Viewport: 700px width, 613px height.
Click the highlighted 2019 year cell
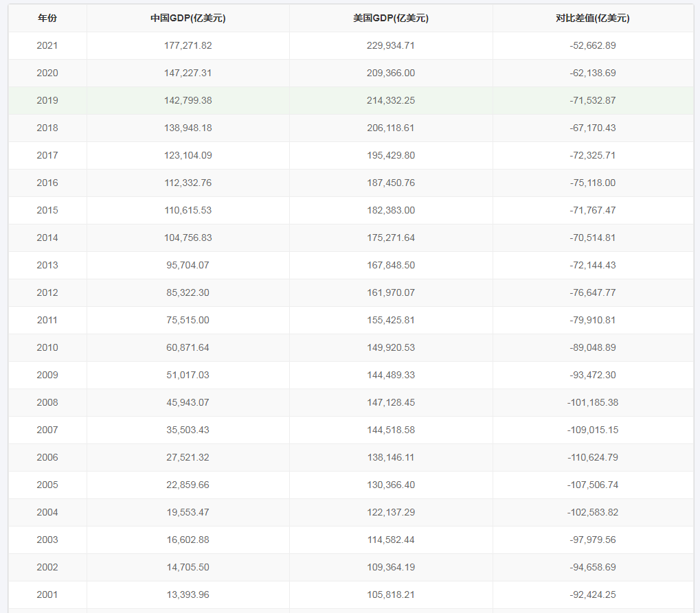[47, 100]
